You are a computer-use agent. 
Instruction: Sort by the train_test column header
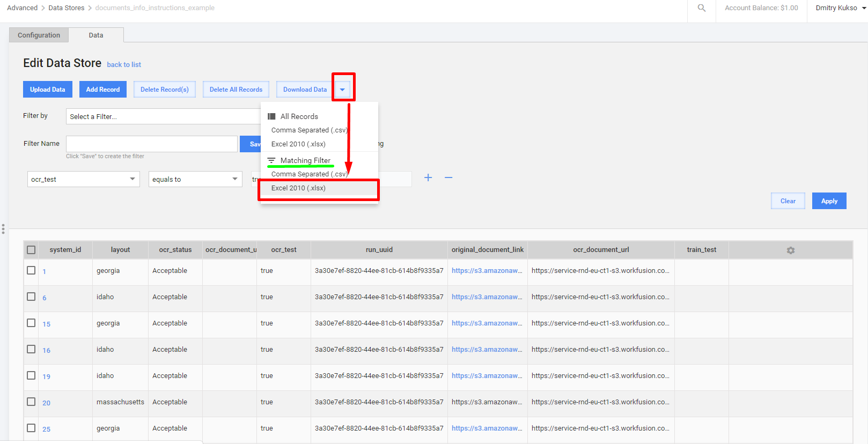701,250
